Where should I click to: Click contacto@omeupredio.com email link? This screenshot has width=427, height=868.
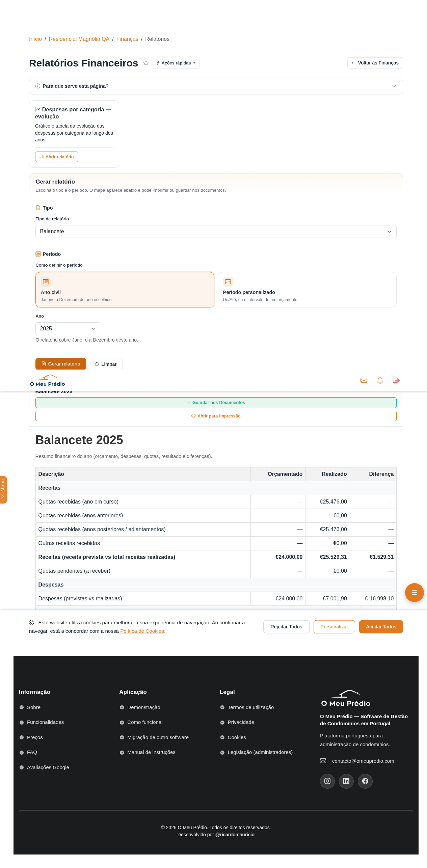click(363, 761)
